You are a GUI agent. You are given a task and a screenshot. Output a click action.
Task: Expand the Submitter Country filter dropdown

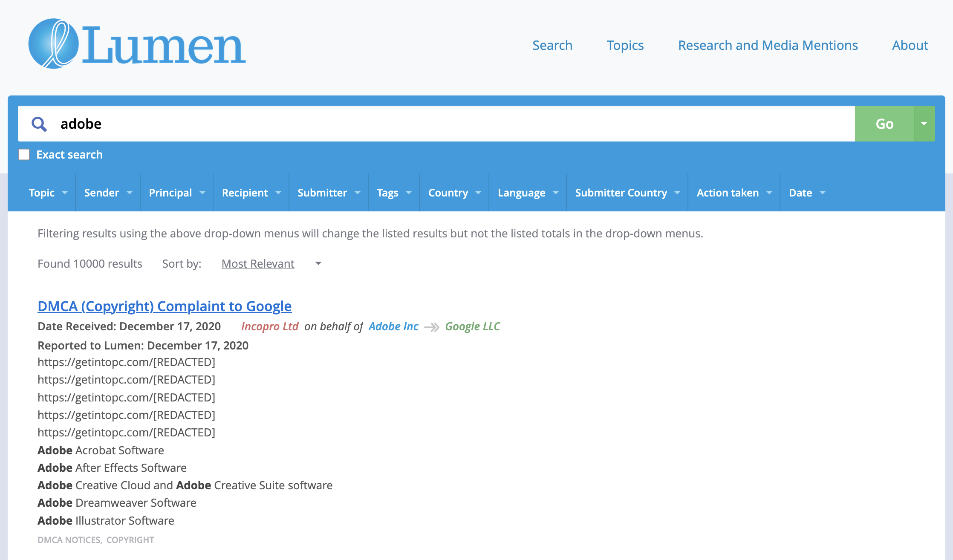tap(627, 193)
